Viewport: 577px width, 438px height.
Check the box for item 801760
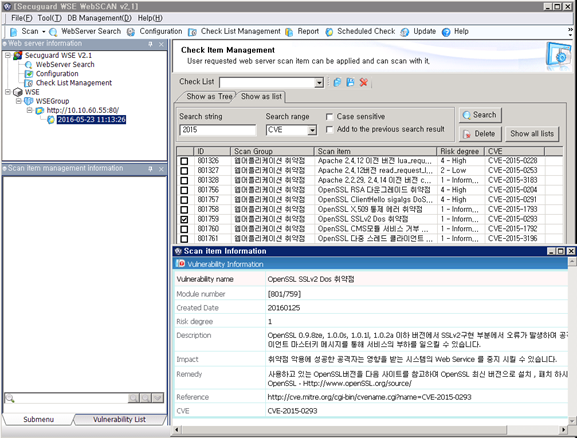tap(184, 229)
